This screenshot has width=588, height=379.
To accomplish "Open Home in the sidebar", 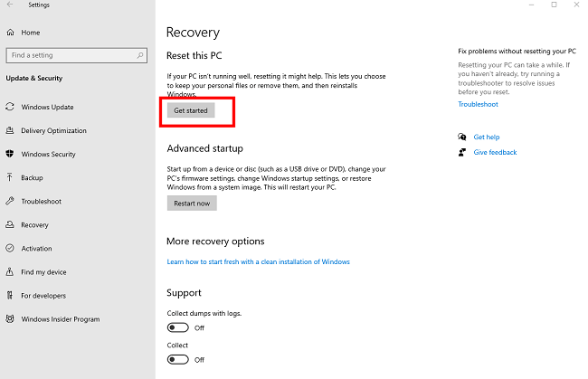I will (x=31, y=33).
